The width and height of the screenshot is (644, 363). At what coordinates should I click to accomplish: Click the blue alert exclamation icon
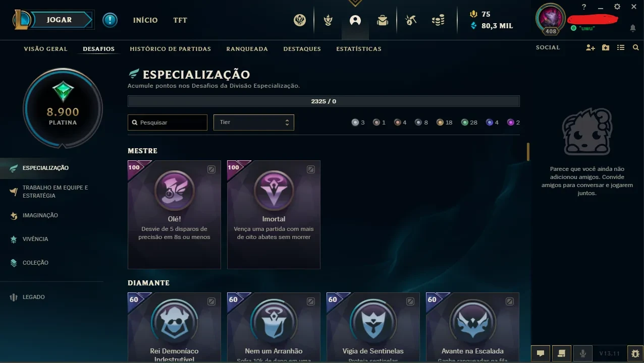click(110, 20)
